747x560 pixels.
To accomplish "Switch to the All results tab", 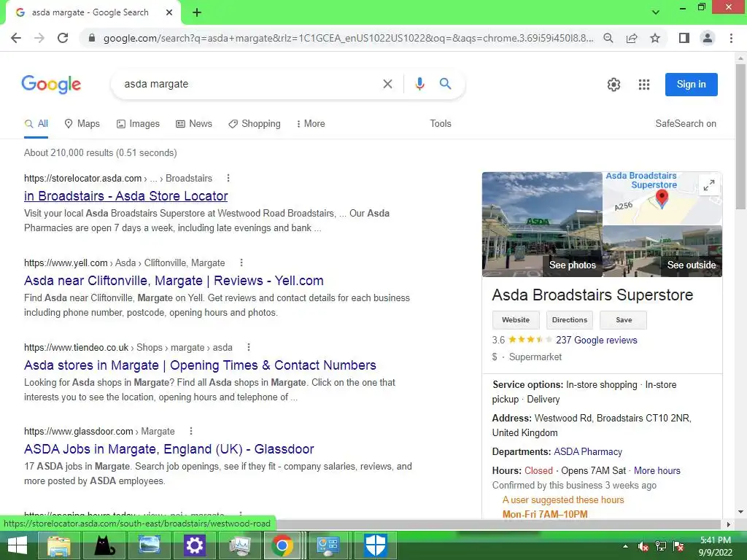I will [x=36, y=124].
